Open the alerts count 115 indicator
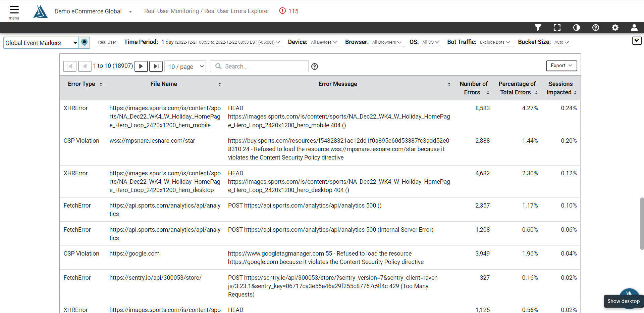The image size is (644, 313). click(x=289, y=11)
